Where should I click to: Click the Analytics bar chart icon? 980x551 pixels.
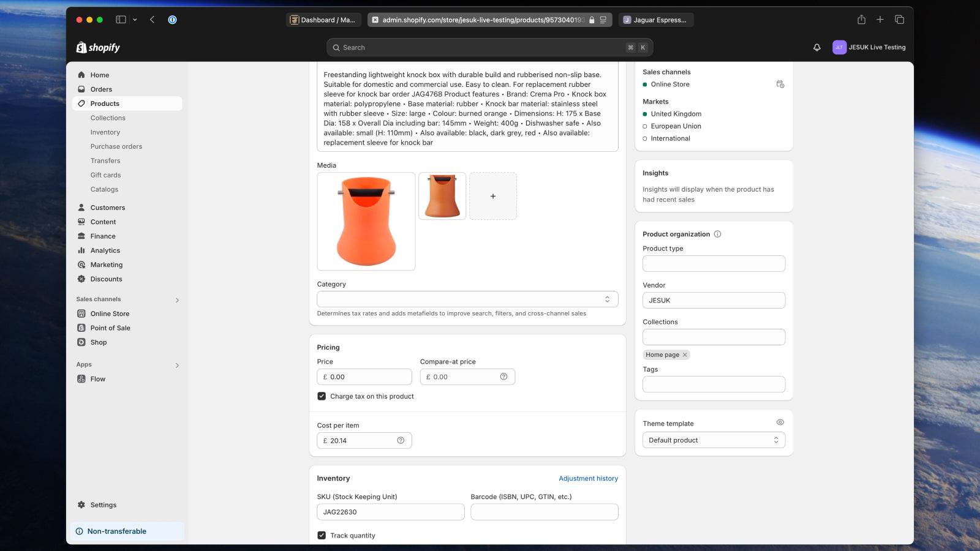click(81, 250)
